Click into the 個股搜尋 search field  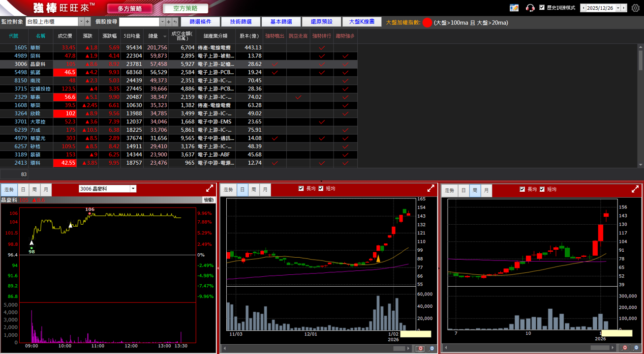pyautogui.click(x=139, y=22)
